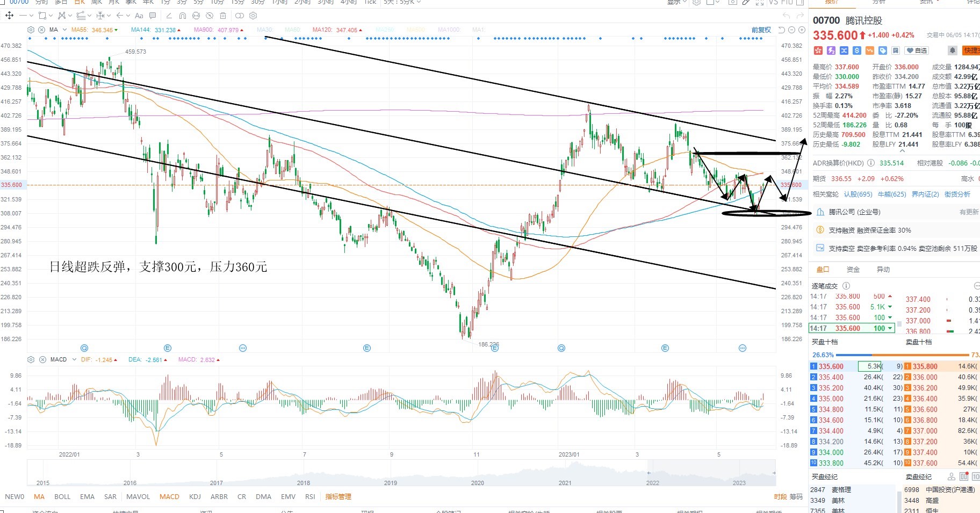Close the MACD indicator panel
This screenshot has width=980, height=513.
(x=42, y=359)
